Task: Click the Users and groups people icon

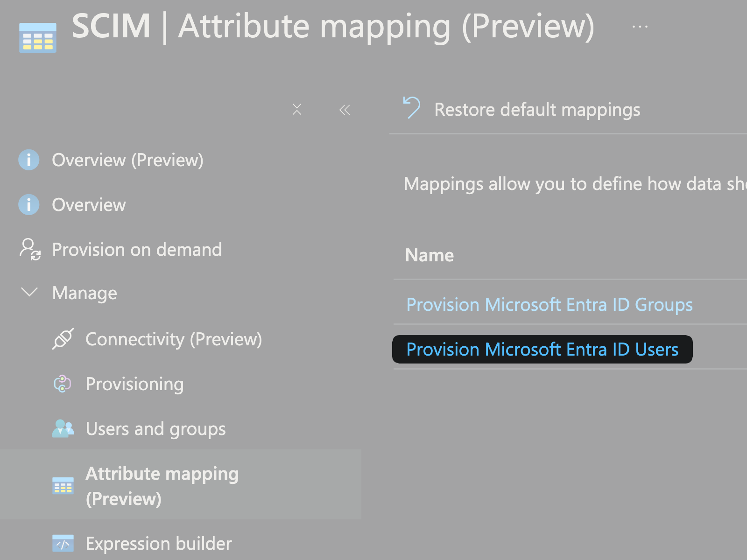Action: [63, 428]
